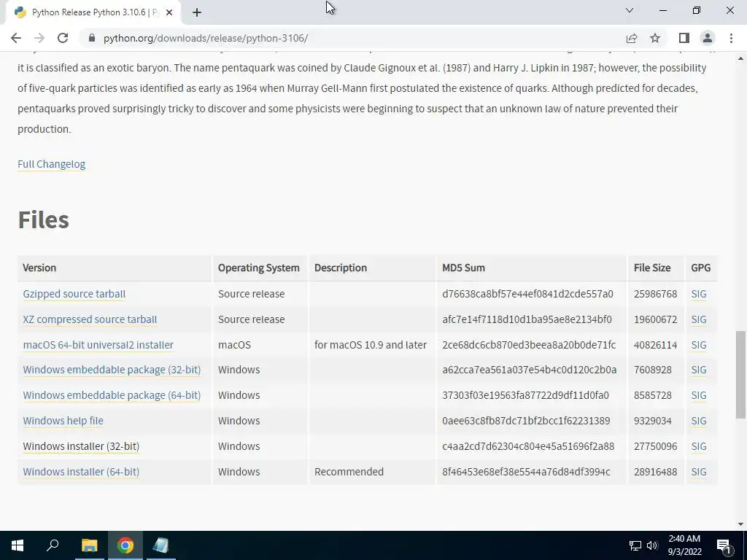Open the Chrome profile avatar
Screen dimensions: 747x560
(x=708, y=38)
